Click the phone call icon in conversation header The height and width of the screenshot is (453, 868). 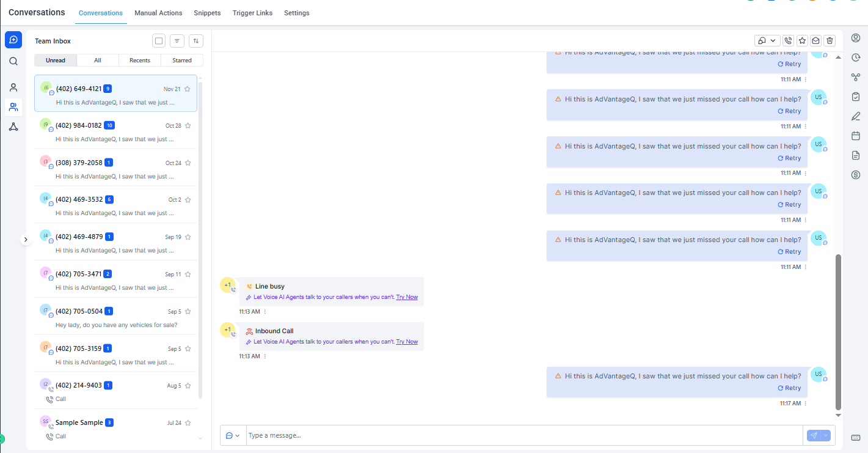coord(788,40)
